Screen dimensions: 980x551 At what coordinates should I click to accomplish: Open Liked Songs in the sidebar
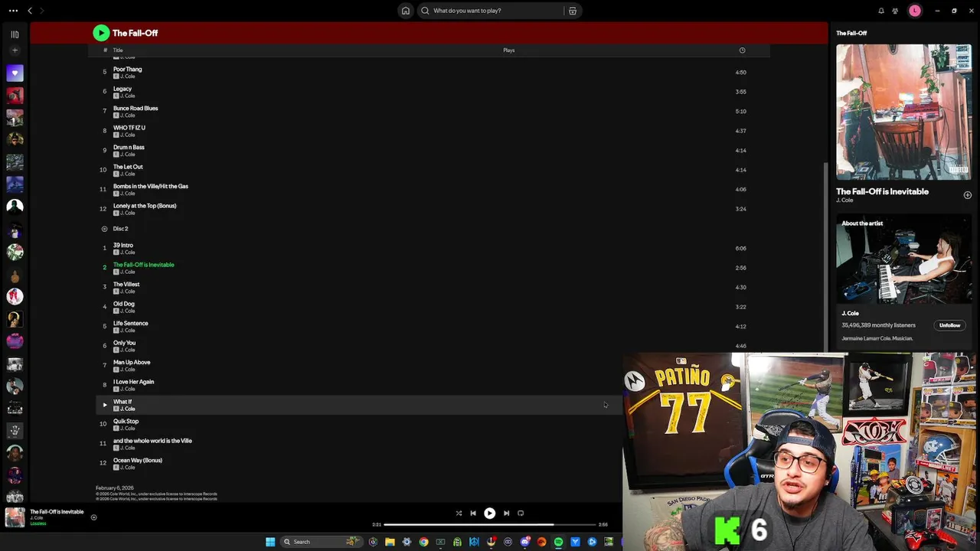click(x=15, y=73)
